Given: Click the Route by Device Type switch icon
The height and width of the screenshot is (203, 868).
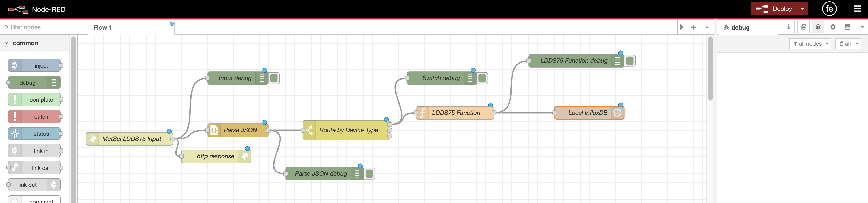Looking at the screenshot, I should click(310, 130).
